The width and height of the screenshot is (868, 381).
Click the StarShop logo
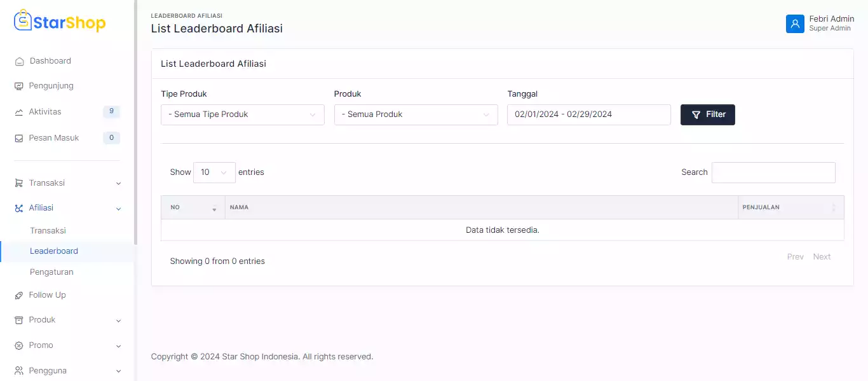tap(60, 22)
